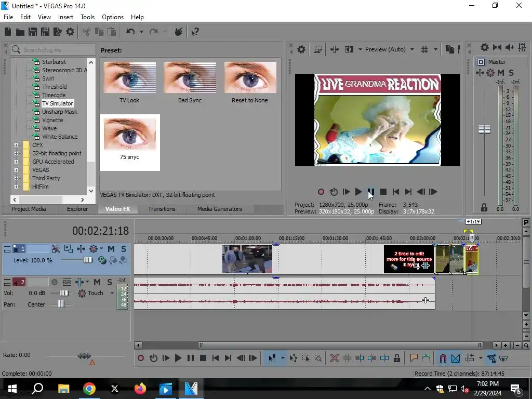Screen dimensions: 532x399
Task: Solo video track 1
Action: (x=124, y=249)
